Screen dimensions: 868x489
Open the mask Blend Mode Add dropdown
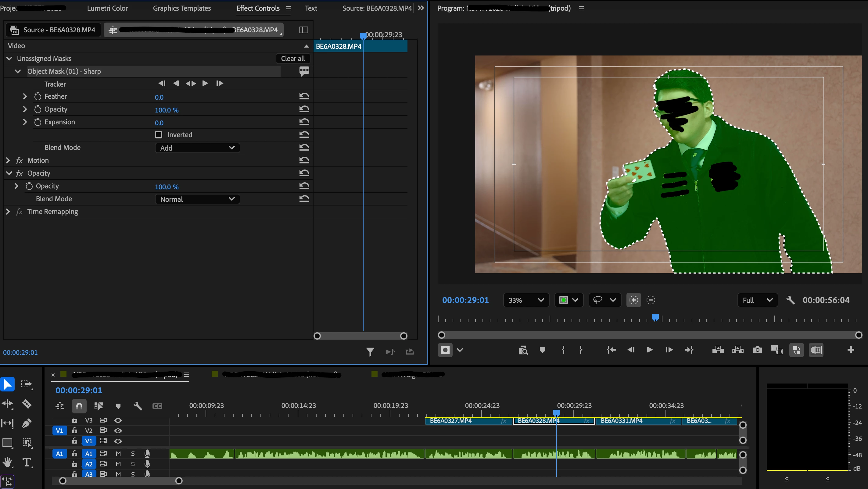tap(197, 148)
